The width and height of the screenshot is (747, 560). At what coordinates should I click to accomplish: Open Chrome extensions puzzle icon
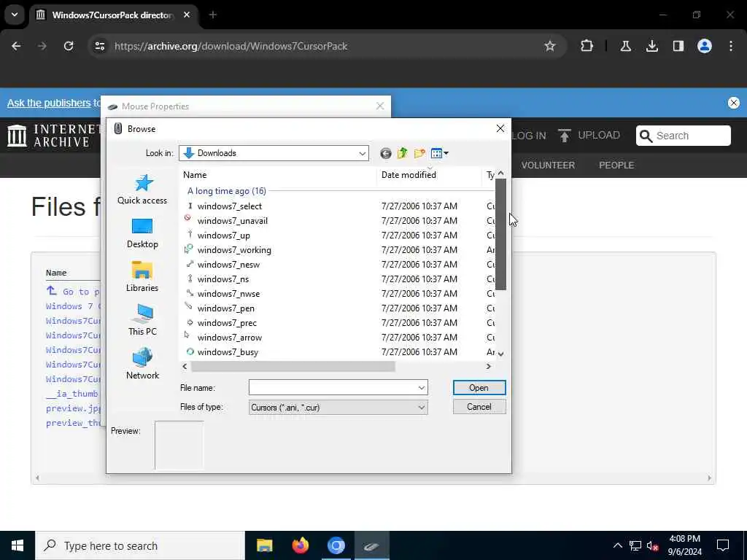coord(587,46)
